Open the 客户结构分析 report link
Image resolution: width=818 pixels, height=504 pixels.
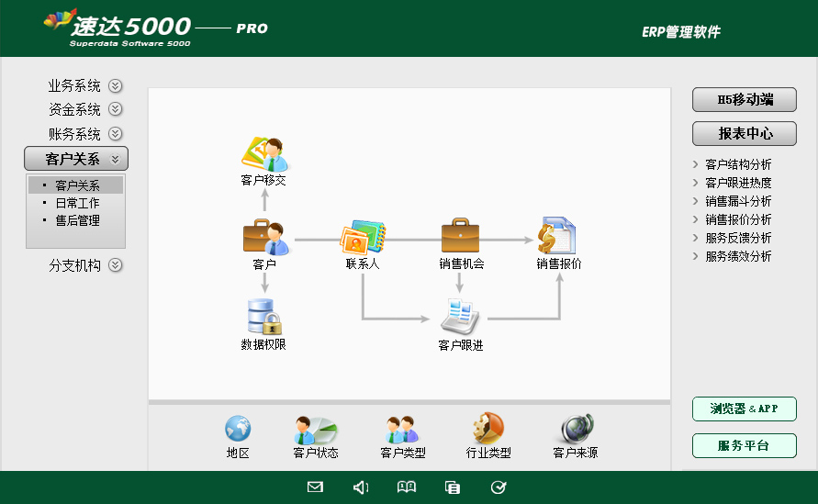pyautogui.click(x=737, y=165)
